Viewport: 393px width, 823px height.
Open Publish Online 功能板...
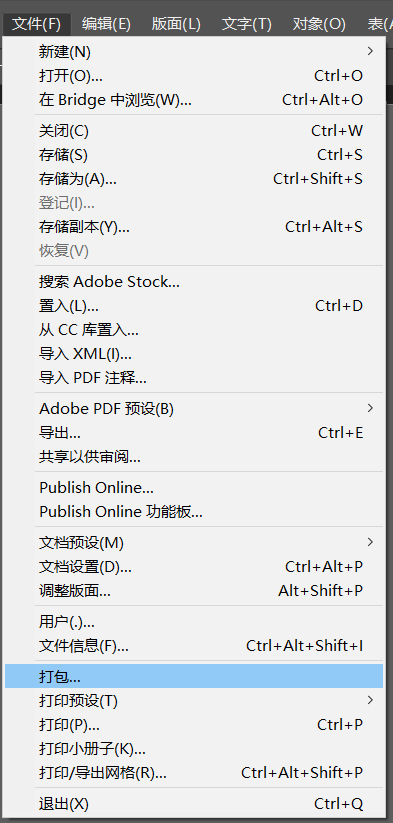[194, 511]
